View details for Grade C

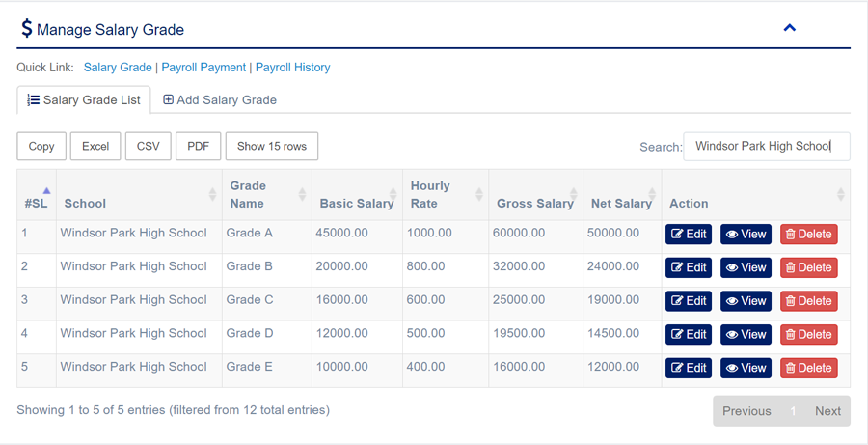pos(746,301)
